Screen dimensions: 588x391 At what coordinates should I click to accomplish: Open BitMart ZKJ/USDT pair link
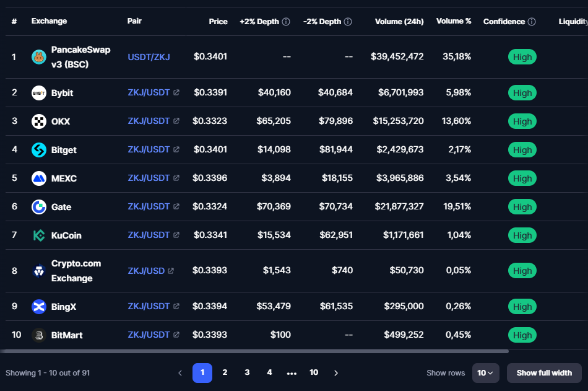(149, 335)
